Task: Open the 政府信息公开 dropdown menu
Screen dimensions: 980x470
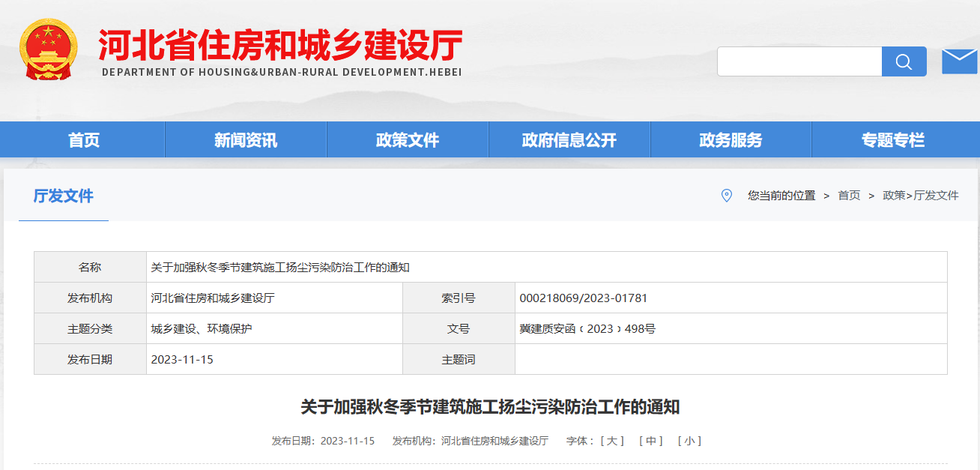Action: pos(569,139)
